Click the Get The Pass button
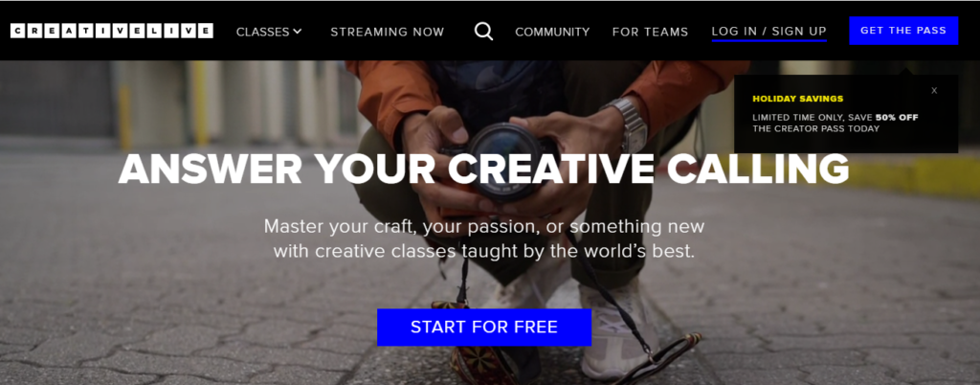The width and height of the screenshot is (980, 385). click(903, 31)
